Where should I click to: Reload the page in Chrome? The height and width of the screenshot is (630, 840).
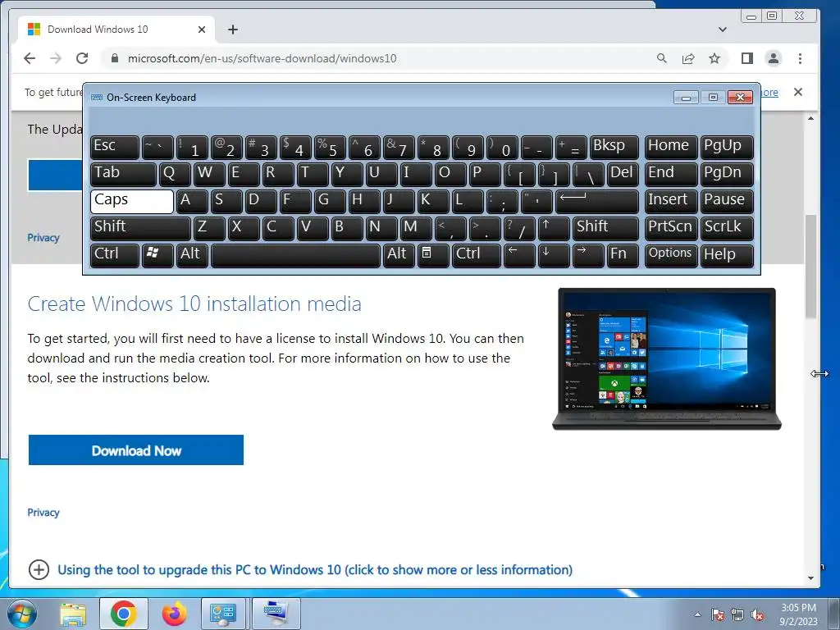[x=82, y=58]
